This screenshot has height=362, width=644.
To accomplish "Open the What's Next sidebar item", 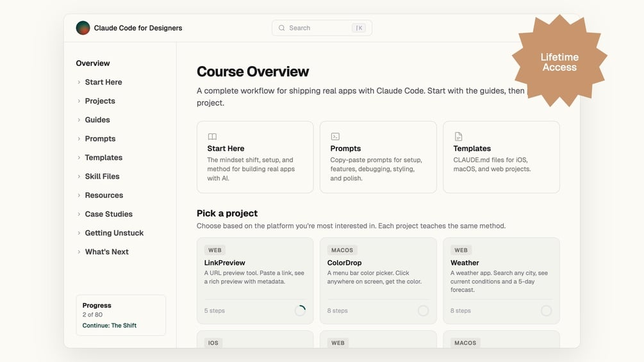I will coord(107,252).
